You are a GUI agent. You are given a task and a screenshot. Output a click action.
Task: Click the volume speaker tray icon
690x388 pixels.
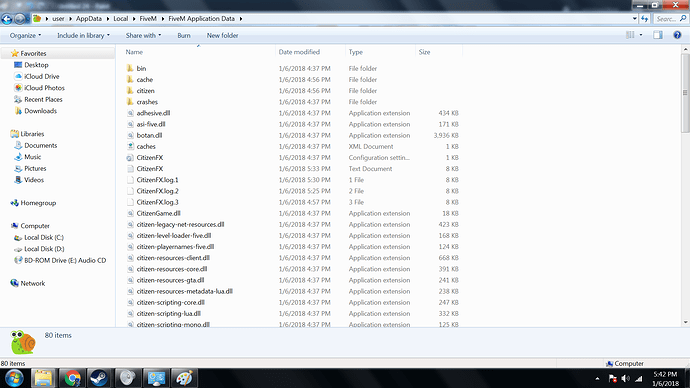625,378
